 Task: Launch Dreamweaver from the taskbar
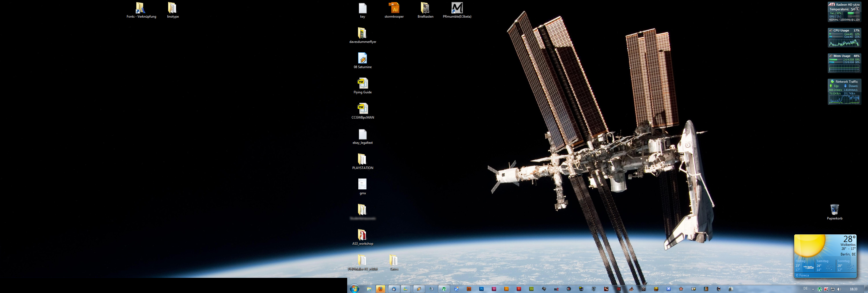click(x=531, y=289)
